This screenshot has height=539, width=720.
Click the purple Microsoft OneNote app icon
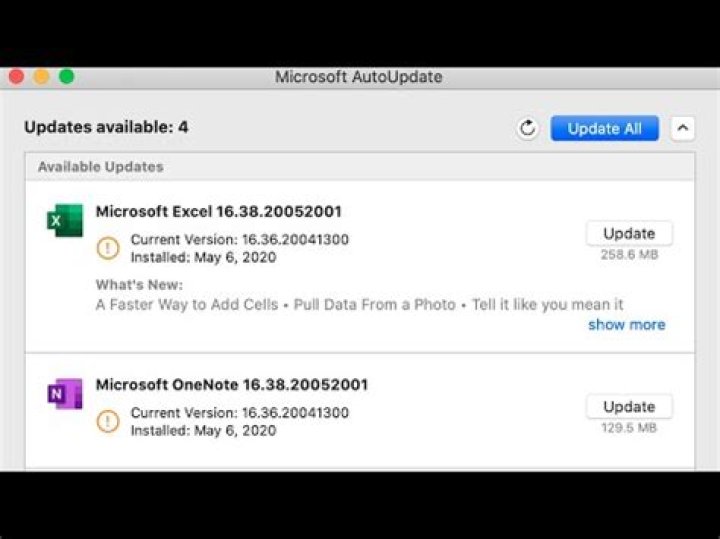[65, 393]
